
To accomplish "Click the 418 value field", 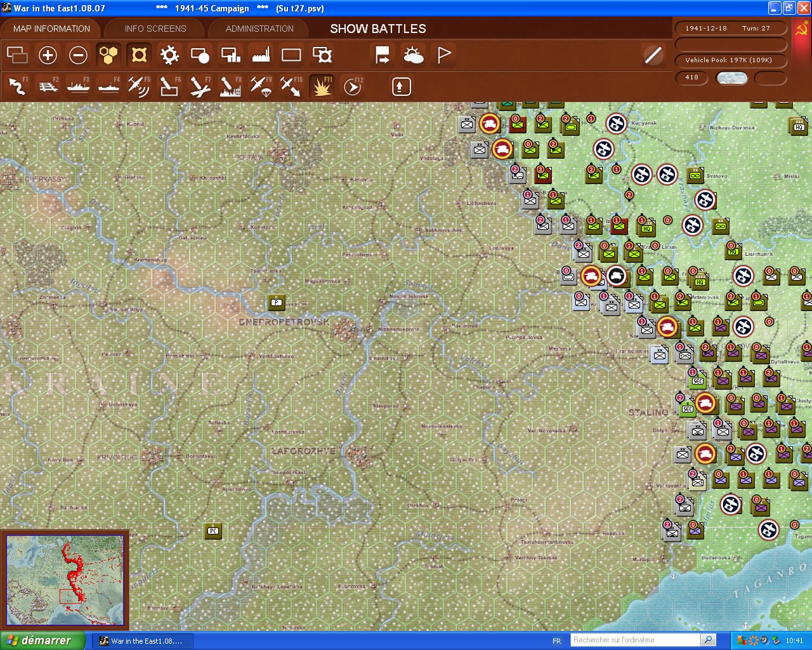I will [x=692, y=77].
